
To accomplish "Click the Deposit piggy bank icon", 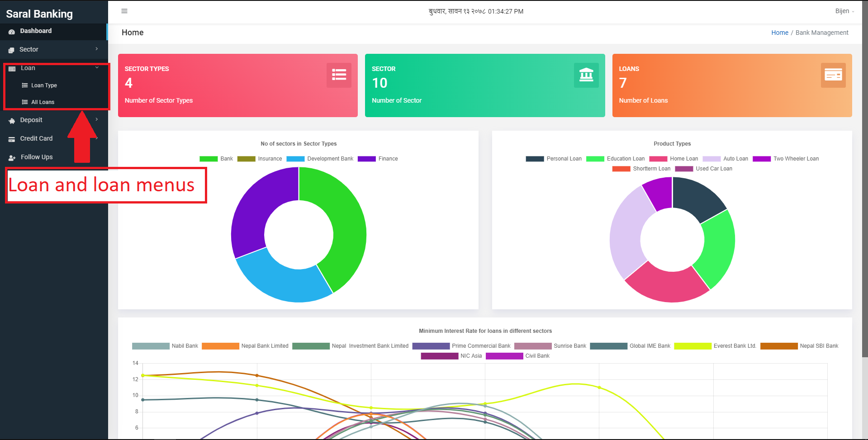I will pyautogui.click(x=12, y=120).
